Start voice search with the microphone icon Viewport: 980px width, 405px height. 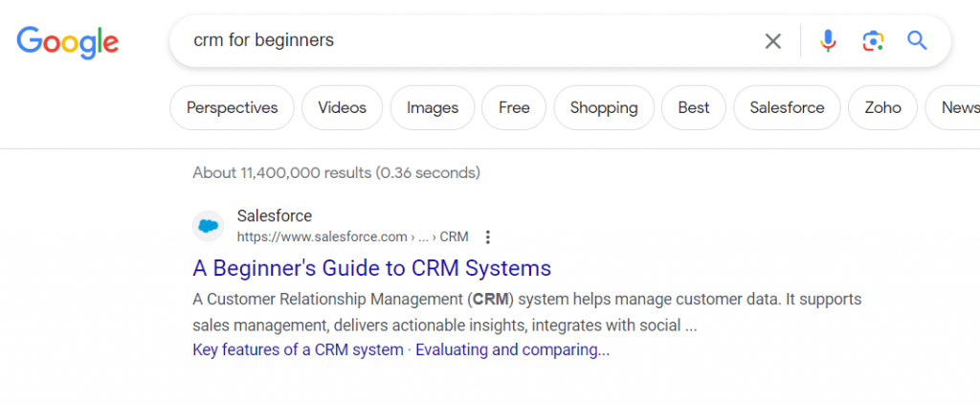828,41
